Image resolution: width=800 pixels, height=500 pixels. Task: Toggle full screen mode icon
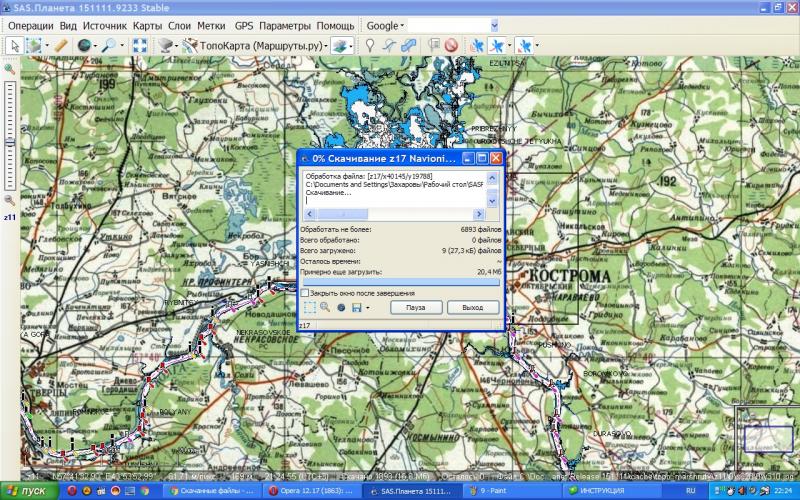[140, 46]
